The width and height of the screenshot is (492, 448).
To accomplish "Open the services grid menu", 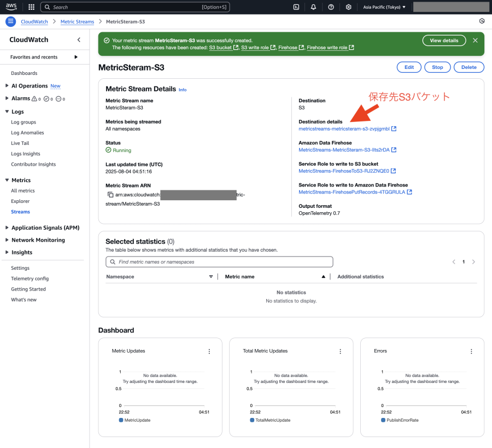I will 31,7.
